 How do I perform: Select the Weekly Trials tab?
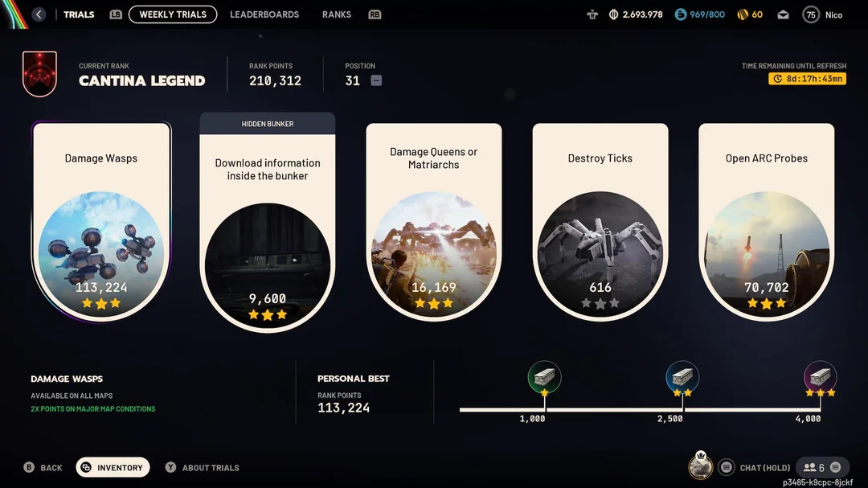[173, 14]
